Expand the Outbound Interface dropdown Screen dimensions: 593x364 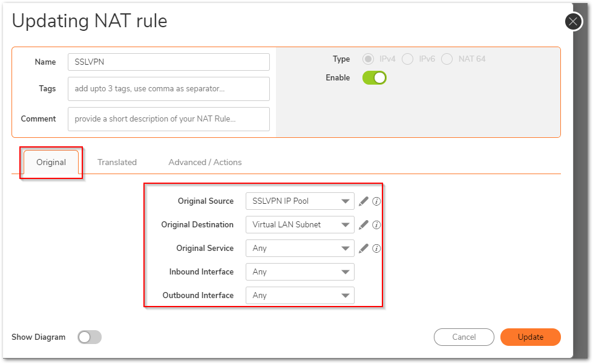[x=300, y=295]
